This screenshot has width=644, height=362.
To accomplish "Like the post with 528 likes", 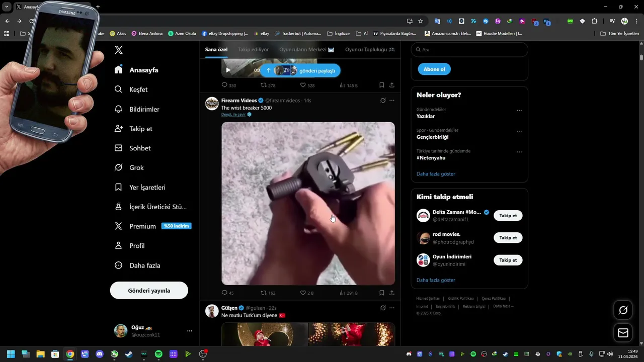I will click(x=303, y=85).
